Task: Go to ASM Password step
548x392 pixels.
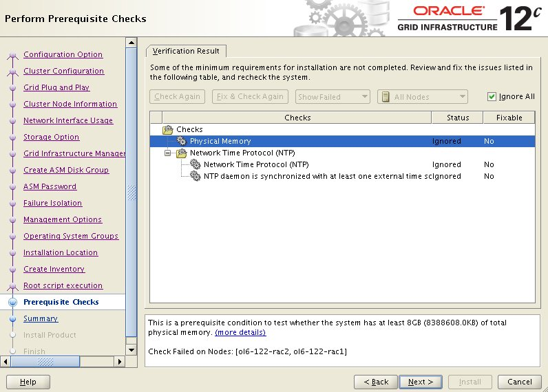Action: 50,186
